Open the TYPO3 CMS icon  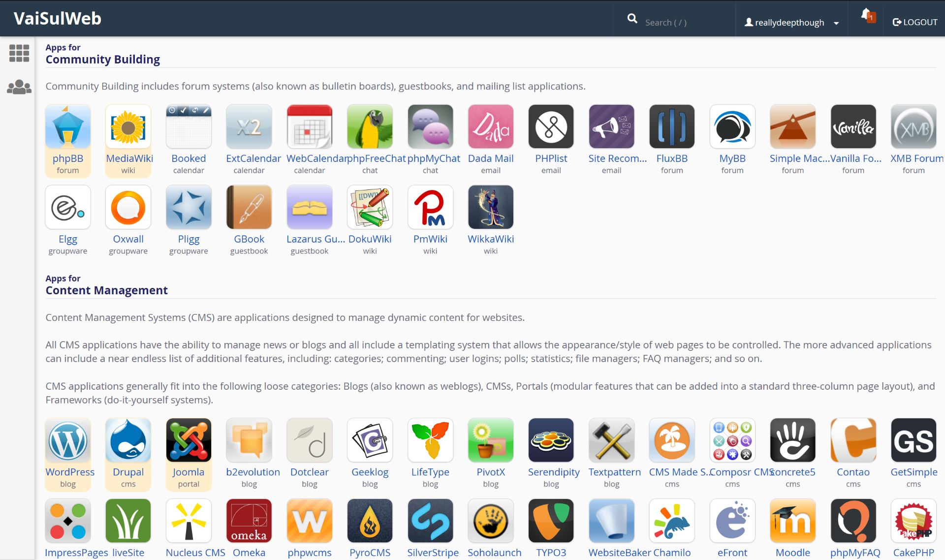(551, 521)
